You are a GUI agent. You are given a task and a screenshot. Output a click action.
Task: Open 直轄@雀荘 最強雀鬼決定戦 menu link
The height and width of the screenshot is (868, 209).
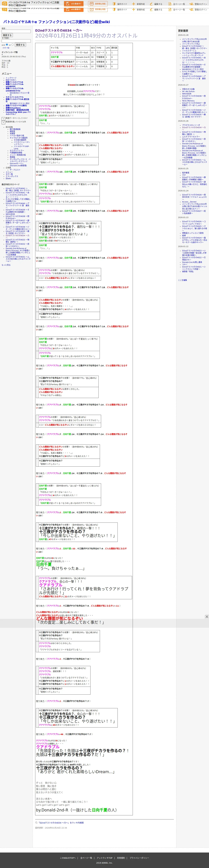(17, 110)
